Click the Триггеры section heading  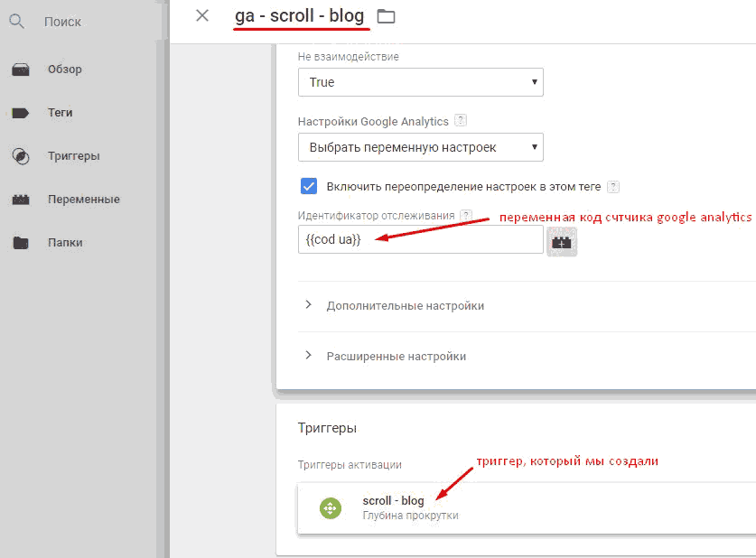pyautogui.click(x=327, y=428)
